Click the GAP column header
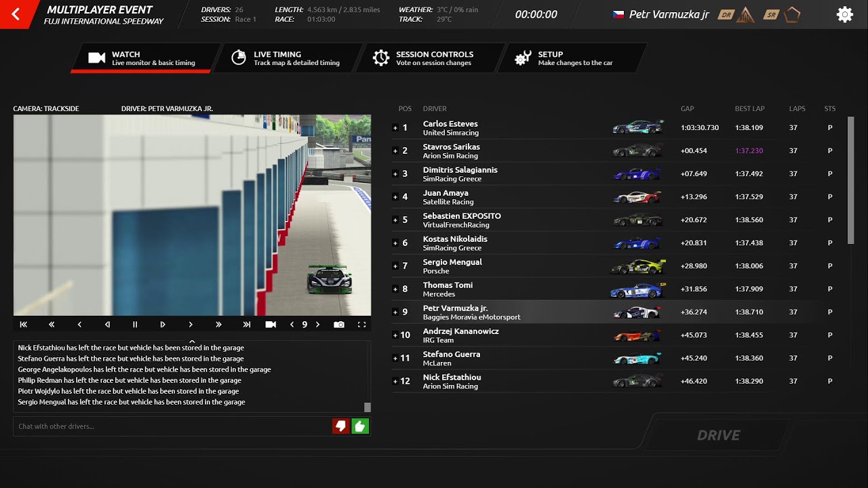The image size is (868, 488). pos(688,108)
